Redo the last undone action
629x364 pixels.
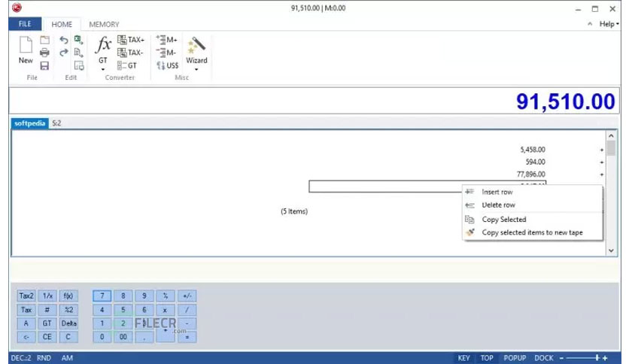pyautogui.click(x=64, y=53)
